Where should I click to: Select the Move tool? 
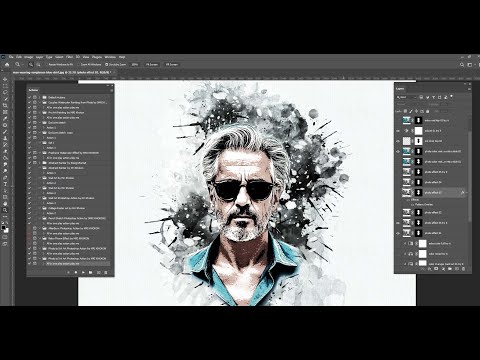coord(5,79)
